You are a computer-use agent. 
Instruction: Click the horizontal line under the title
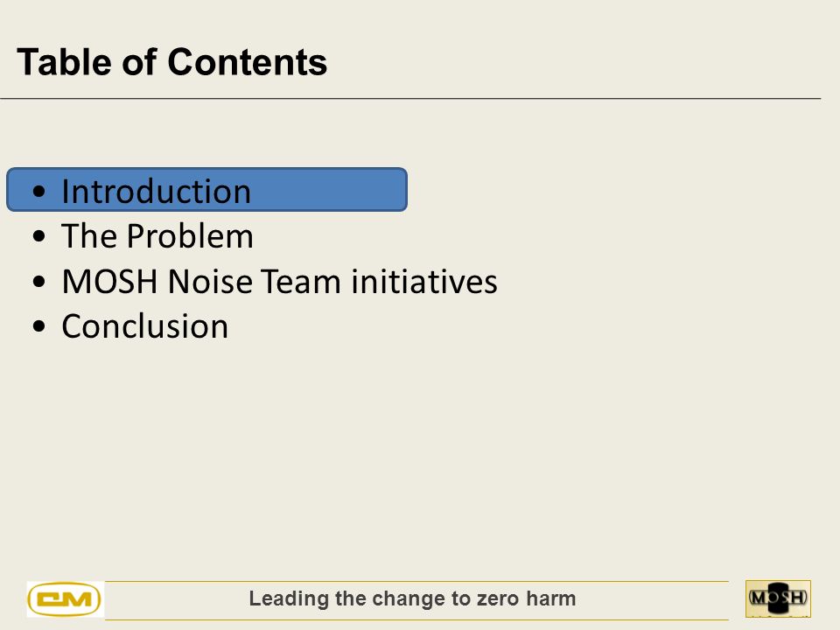pyautogui.click(x=410, y=99)
